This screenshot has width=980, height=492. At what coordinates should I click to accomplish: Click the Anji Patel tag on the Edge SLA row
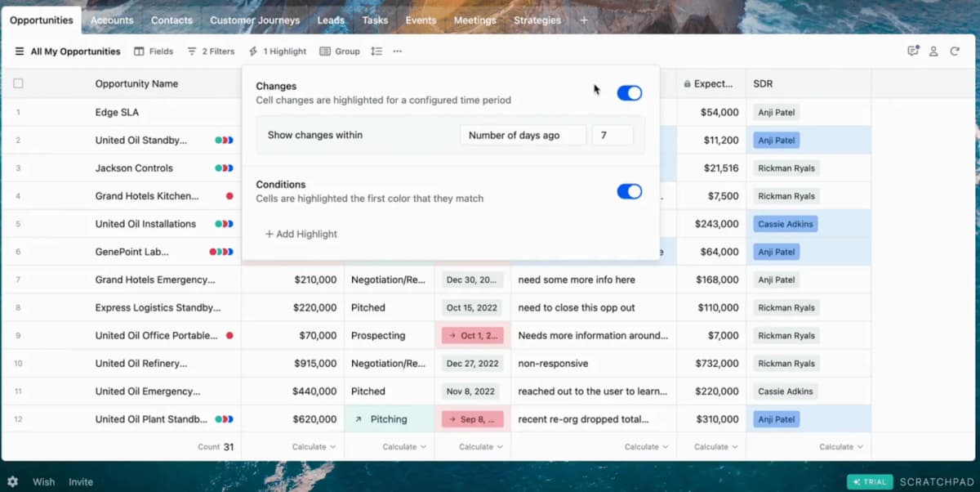776,113
